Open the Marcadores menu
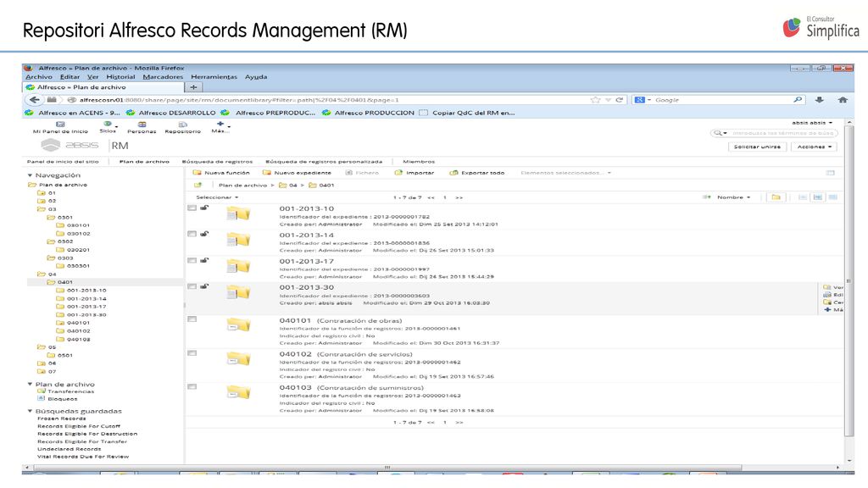868x488 pixels. [163, 77]
